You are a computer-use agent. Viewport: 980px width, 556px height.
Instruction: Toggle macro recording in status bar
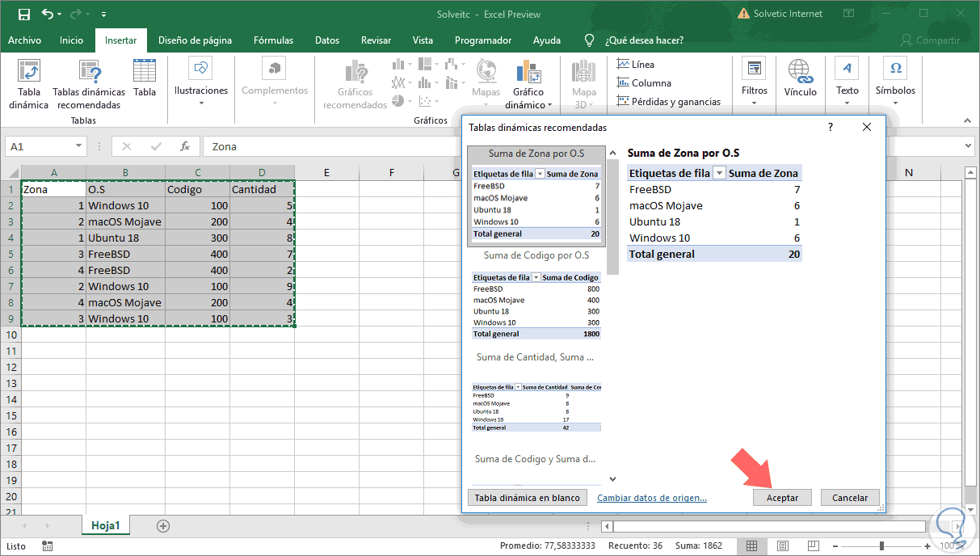(x=46, y=546)
